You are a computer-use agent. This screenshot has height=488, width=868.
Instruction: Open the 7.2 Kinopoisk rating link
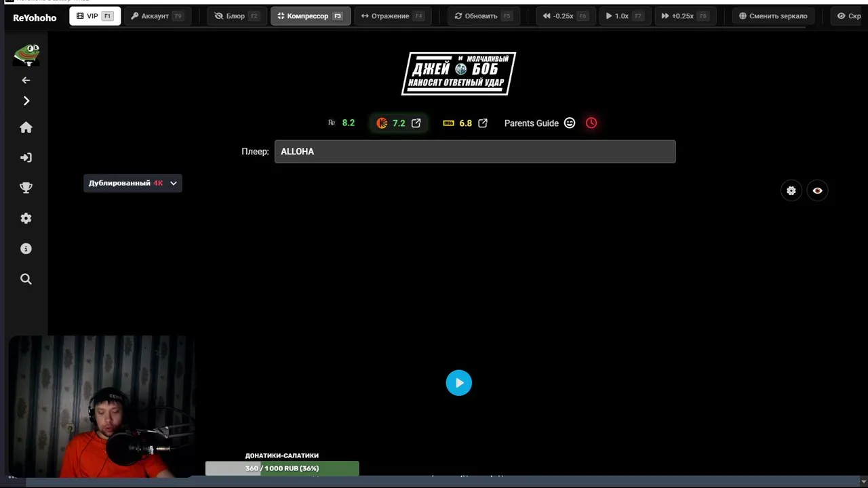pyautogui.click(x=399, y=123)
